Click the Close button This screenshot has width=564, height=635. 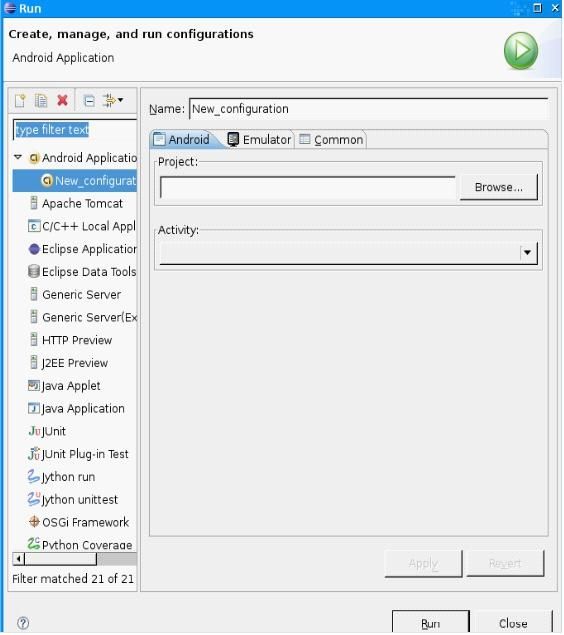click(x=513, y=623)
